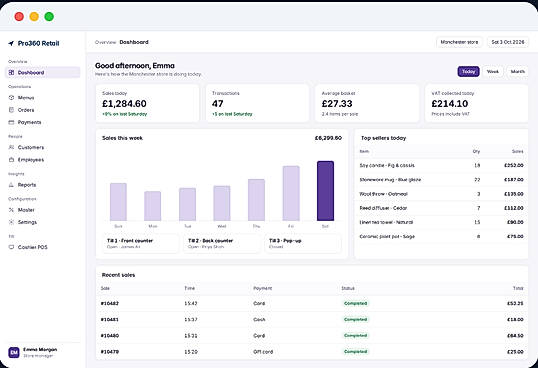Open Reports via its chart icon
Image resolution: width=538 pixels, height=368 pixels.
11,185
